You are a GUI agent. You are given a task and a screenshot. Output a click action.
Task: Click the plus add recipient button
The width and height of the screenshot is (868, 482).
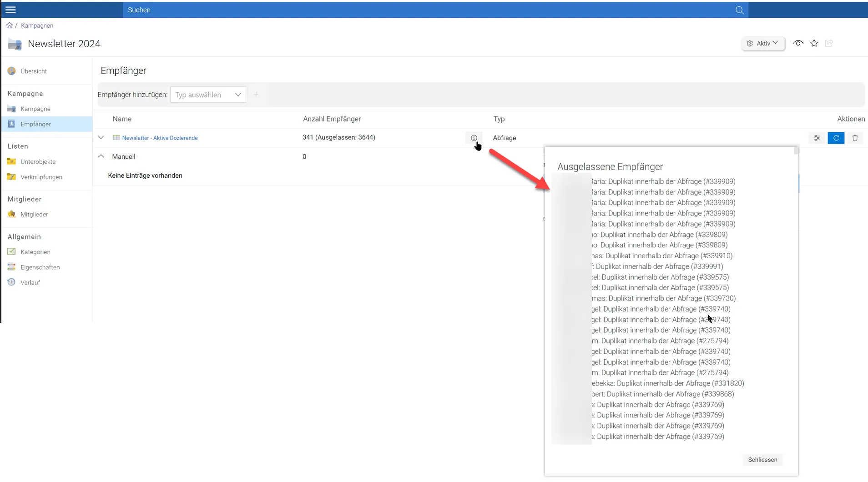(256, 95)
